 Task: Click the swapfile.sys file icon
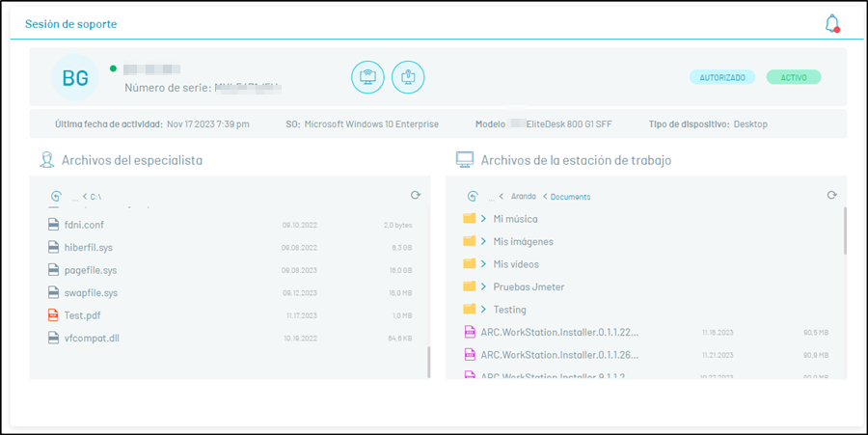(53, 293)
